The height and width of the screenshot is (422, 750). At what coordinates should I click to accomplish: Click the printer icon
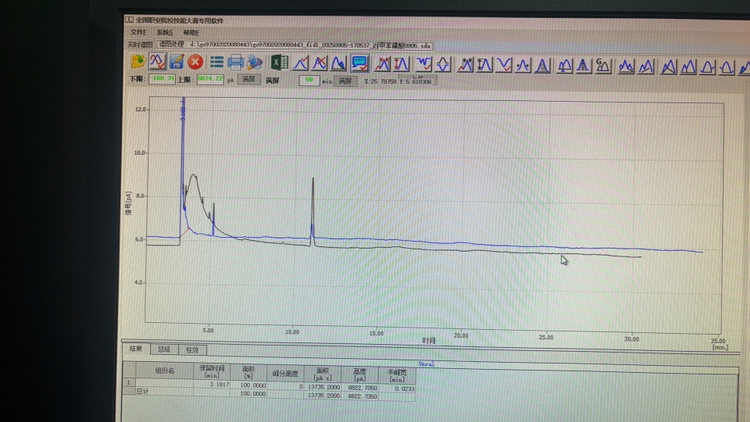(x=235, y=63)
